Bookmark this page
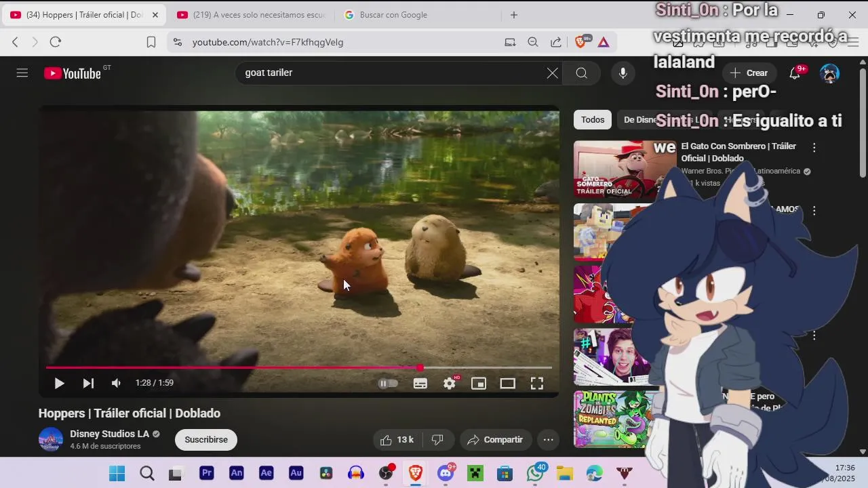 pyautogui.click(x=151, y=42)
